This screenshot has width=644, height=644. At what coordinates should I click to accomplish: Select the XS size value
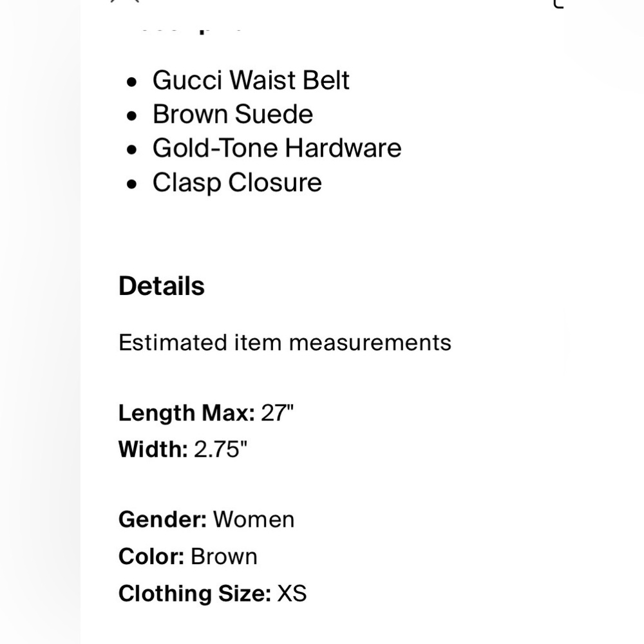coord(292,594)
